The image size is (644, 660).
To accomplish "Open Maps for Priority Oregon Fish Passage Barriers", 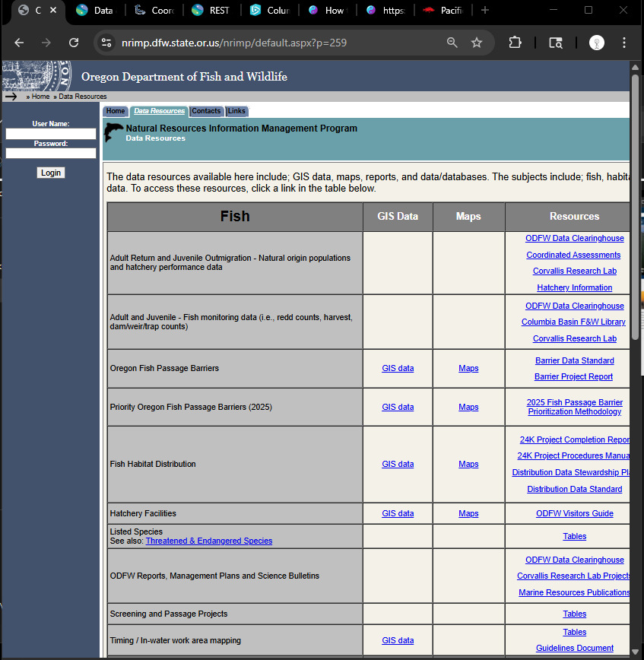I will (468, 407).
